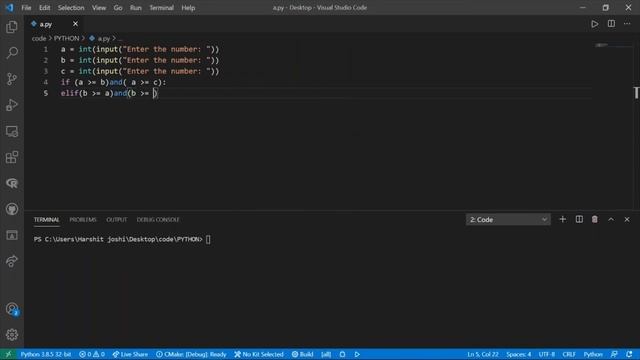
Task: Split the editor to the right
Action: pos(611,24)
